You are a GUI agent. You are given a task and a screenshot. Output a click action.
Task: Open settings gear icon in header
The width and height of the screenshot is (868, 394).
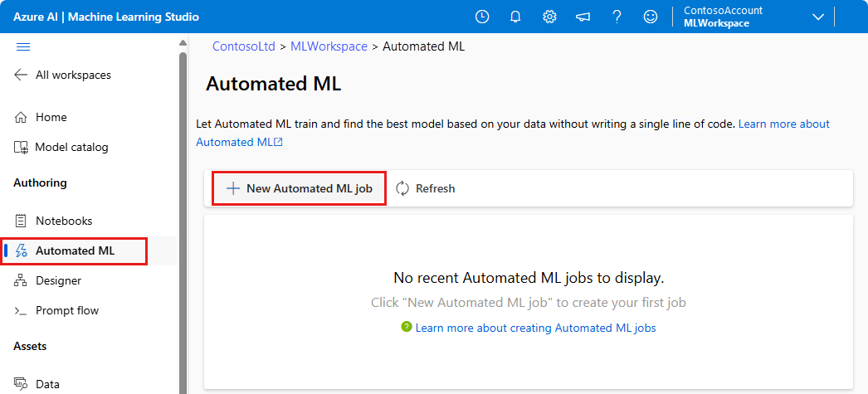[x=549, y=17]
